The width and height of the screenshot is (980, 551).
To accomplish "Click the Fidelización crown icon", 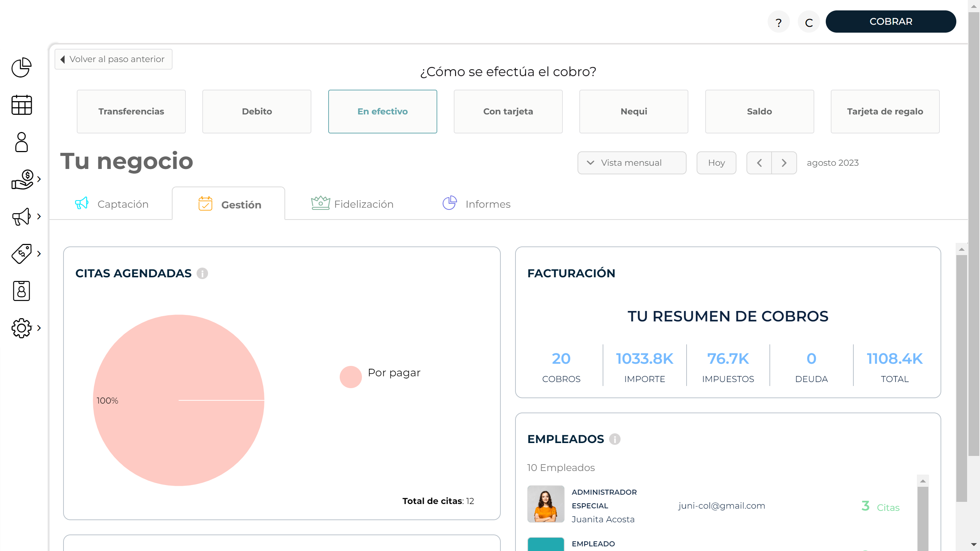I will 320,202.
